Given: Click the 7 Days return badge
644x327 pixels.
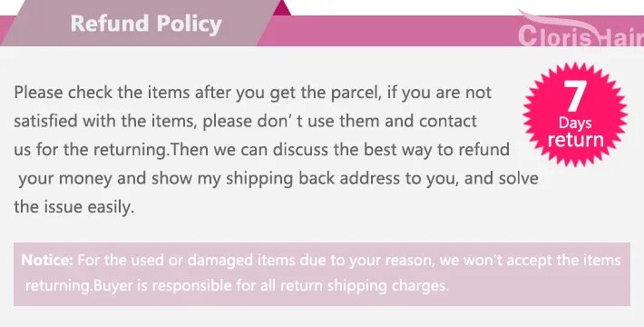Looking at the screenshot, I should coord(575,114).
